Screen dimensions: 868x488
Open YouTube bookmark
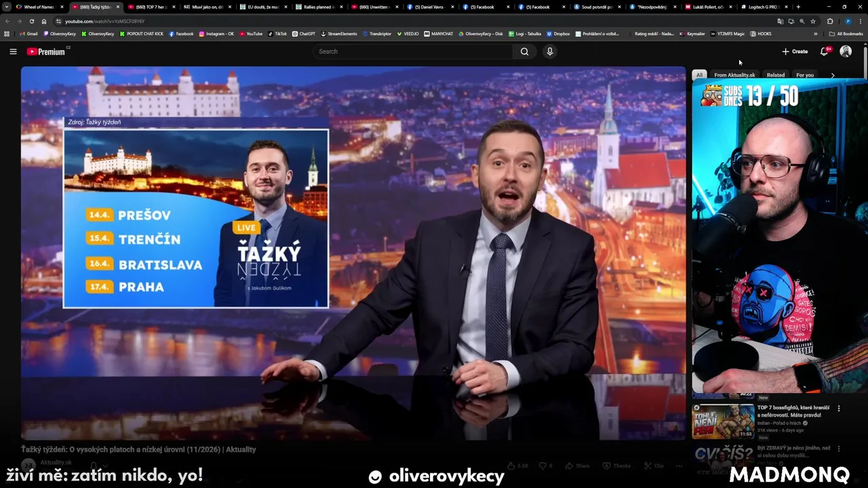[x=250, y=34]
